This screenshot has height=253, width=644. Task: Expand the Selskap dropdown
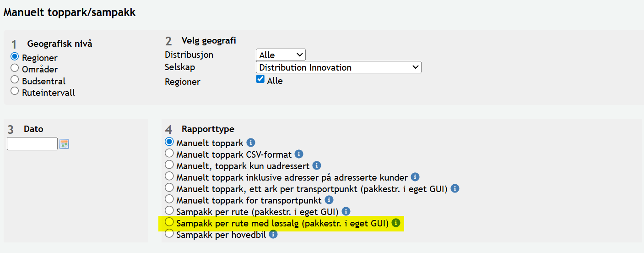click(338, 67)
